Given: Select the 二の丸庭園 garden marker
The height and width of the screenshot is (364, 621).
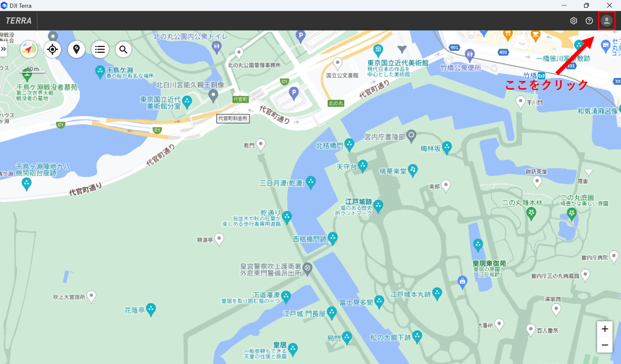Looking at the screenshot, I should tap(572, 213).
